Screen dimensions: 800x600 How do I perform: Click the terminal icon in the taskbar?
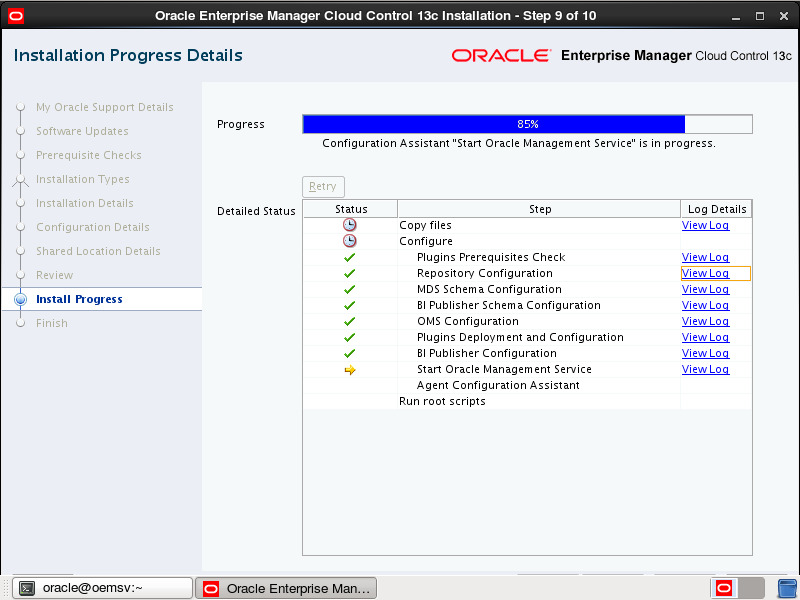tap(27, 588)
